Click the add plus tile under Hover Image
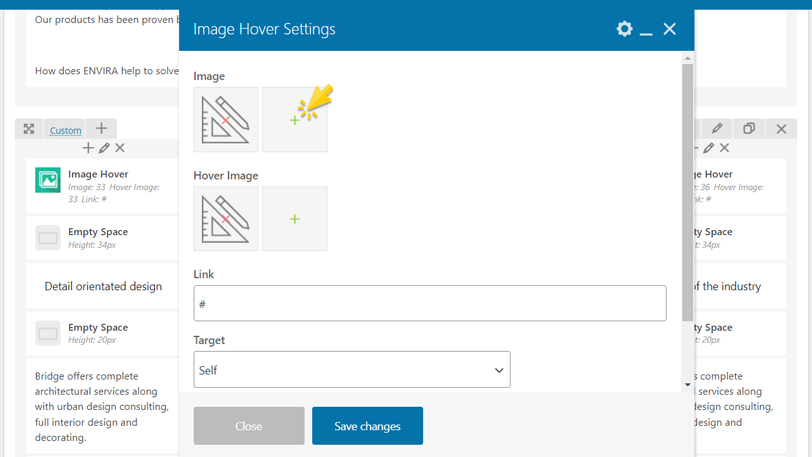 tap(295, 219)
